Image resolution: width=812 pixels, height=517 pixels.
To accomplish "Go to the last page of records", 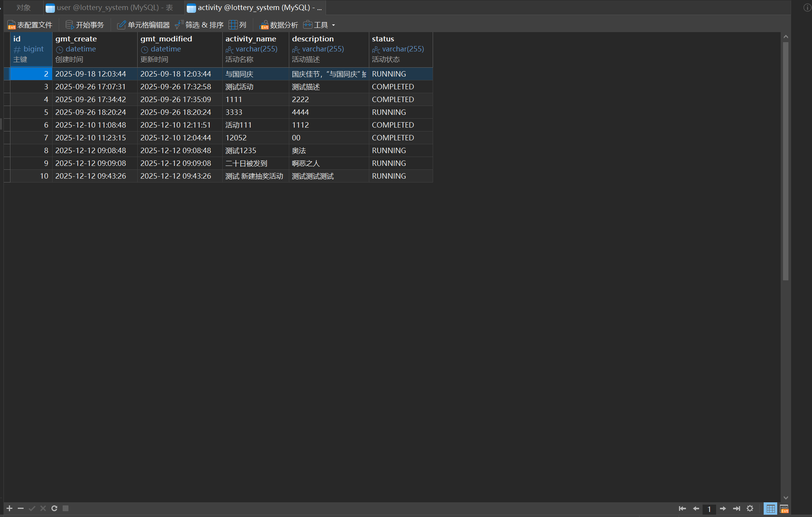I will (736, 508).
